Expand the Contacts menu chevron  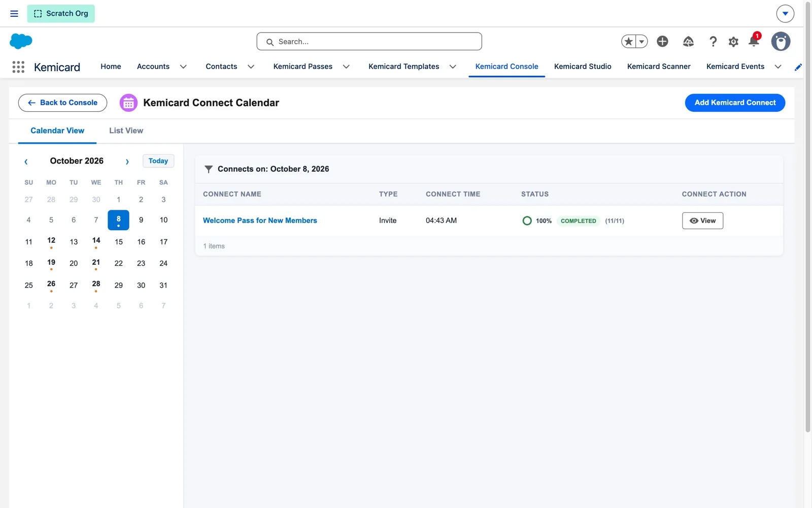point(251,67)
